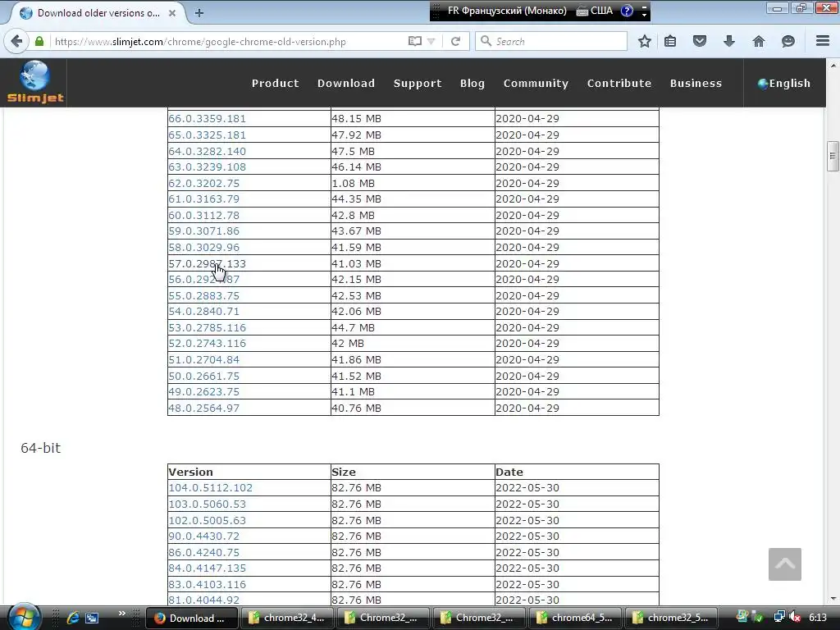Screen dimensions: 840x630
Task: Click the language bar help question icon
Action: click(627, 11)
